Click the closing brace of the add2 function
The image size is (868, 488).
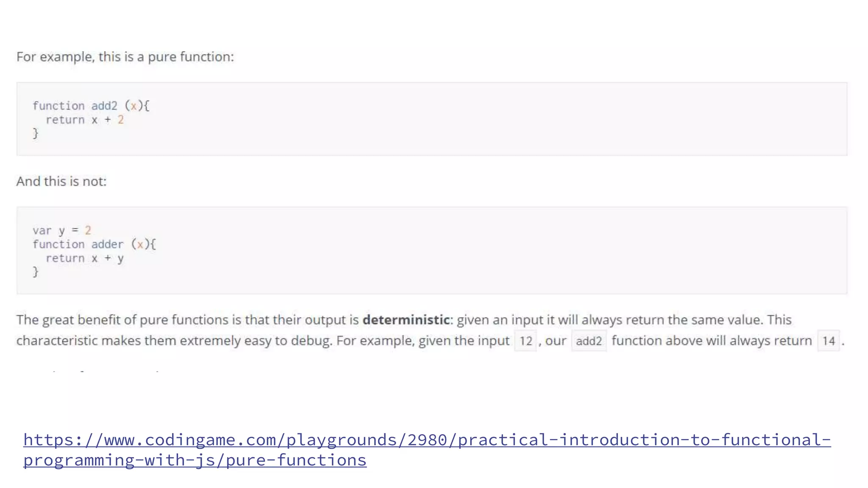coord(36,133)
